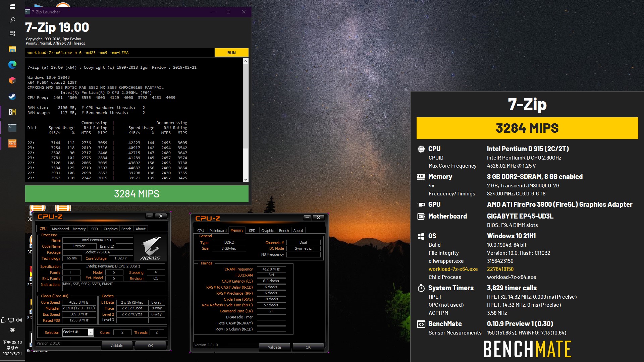This screenshot has height=362, width=644.
Task: Open SPD tab in right CPU-Z window
Action: (252, 231)
